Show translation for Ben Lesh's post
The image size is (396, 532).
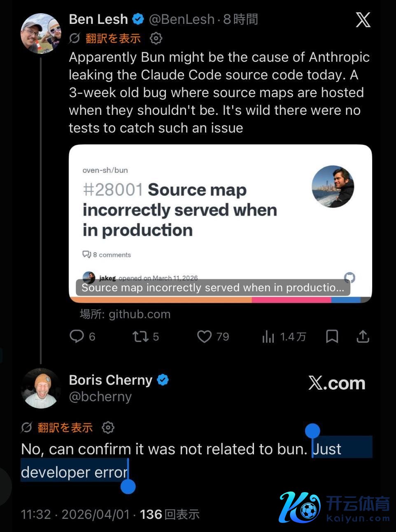[113, 38]
